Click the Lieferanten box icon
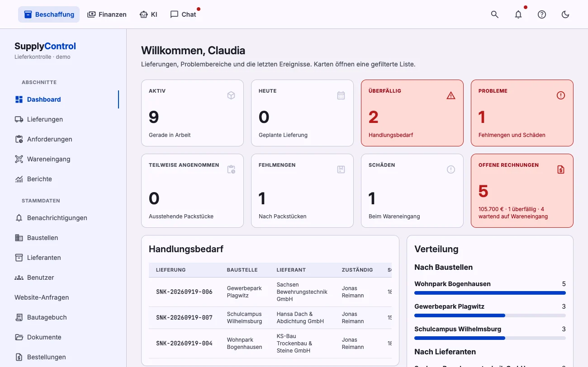 19,258
